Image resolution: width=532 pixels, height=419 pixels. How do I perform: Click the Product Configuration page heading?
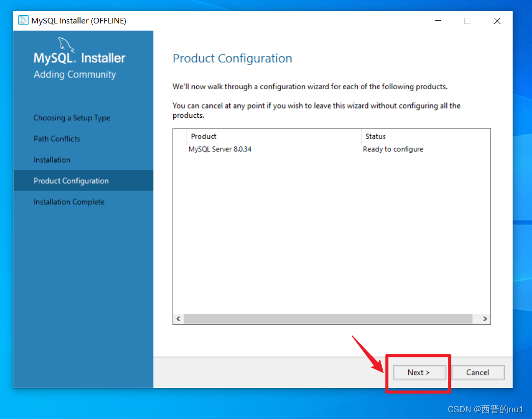coord(232,58)
